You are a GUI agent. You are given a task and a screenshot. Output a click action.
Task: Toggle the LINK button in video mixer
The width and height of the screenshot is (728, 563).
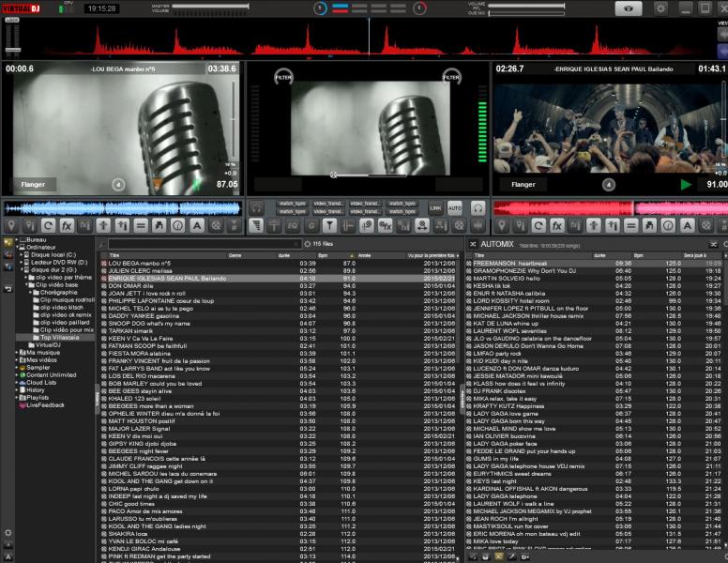click(x=435, y=207)
